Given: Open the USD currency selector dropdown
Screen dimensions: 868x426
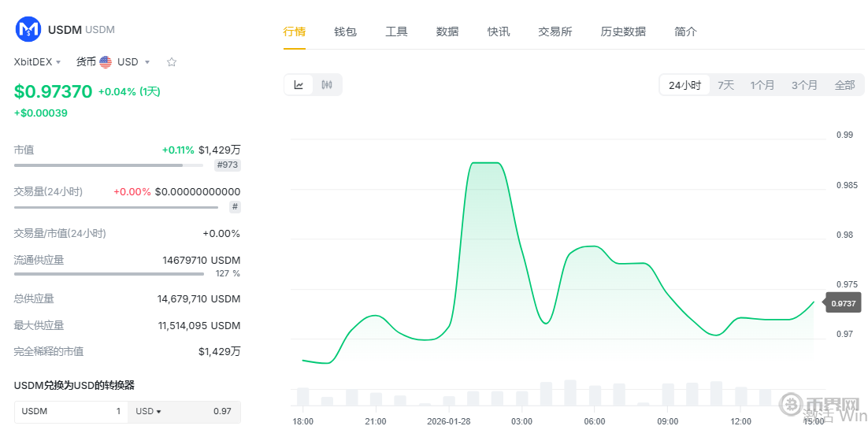Looking at the screenshot, I should click(133, 62).
